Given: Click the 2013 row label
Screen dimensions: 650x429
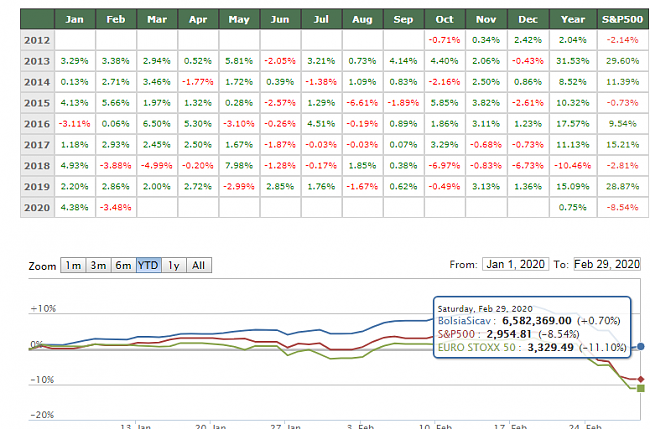Looking at the screenshot, I should (x=37, y=61).
